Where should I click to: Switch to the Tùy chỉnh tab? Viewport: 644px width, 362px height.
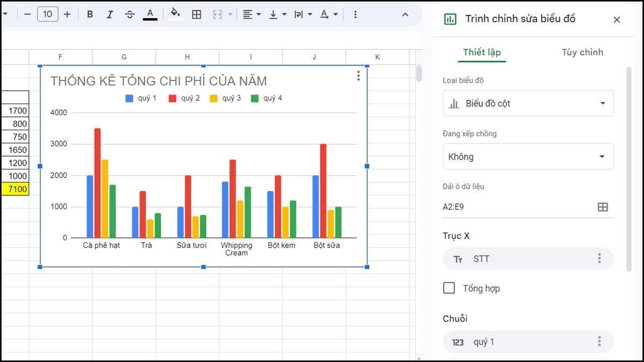582,52
